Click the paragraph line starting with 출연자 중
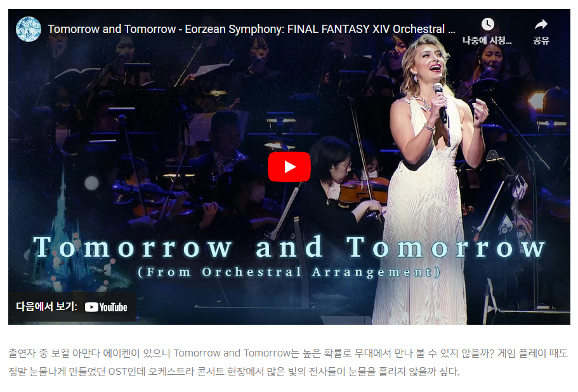Screen dimensions: 578x392 tap(288, 353)
